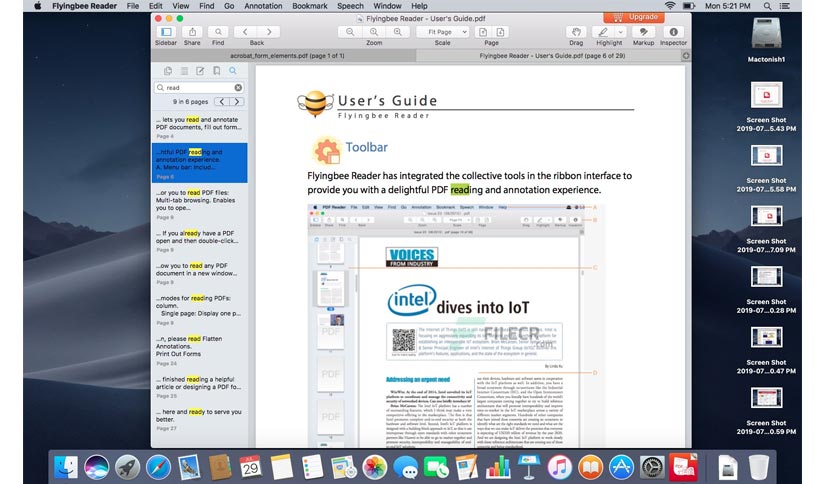Click the search field containing 'read'
The height and width of the screenshot is (484, 836).
199,87
